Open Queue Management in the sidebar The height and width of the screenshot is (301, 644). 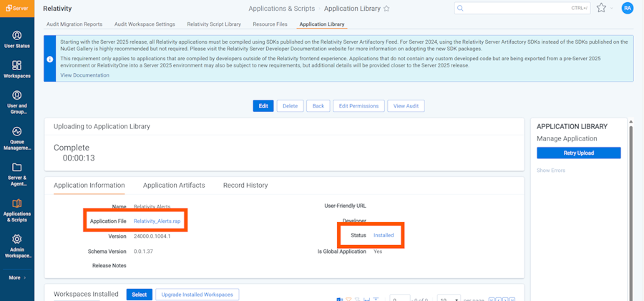tap(17, 138)
